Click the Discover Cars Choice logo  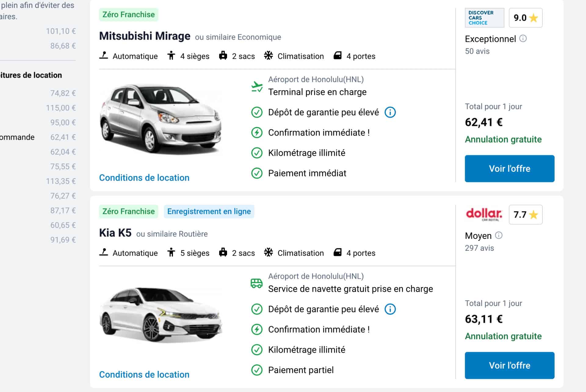[484, 18]
